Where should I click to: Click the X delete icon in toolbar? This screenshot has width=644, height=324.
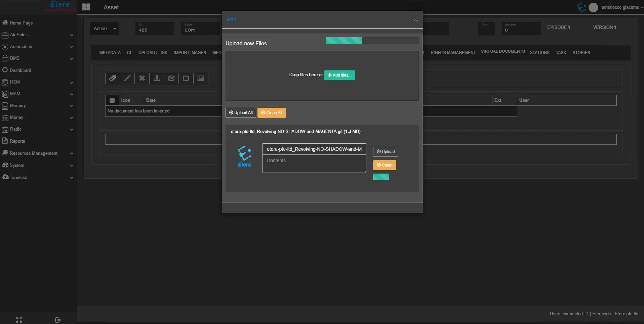pos(142,78)
